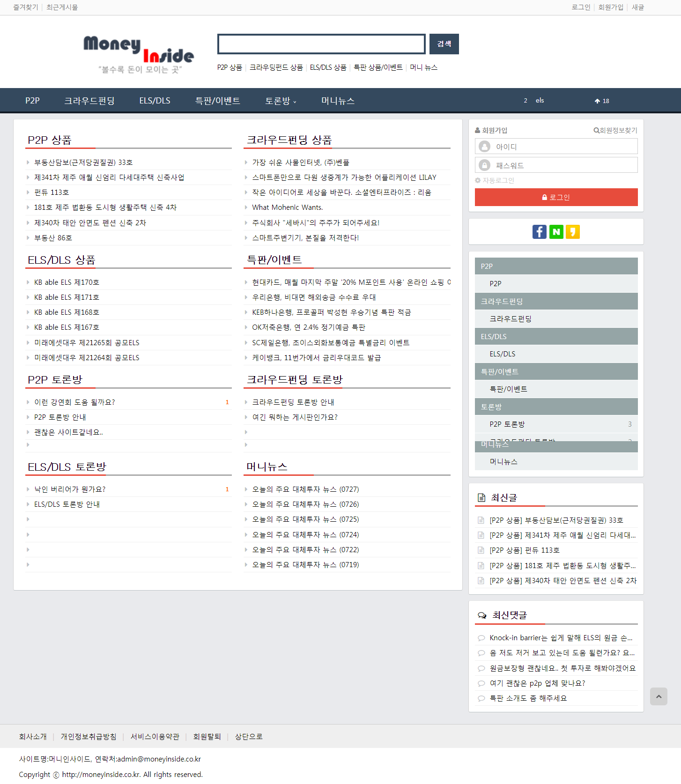Viewport: 681px width, 784px height.
Task: Click the up-arrow 18 indicator in navbar
Action: tap(602, 101)
